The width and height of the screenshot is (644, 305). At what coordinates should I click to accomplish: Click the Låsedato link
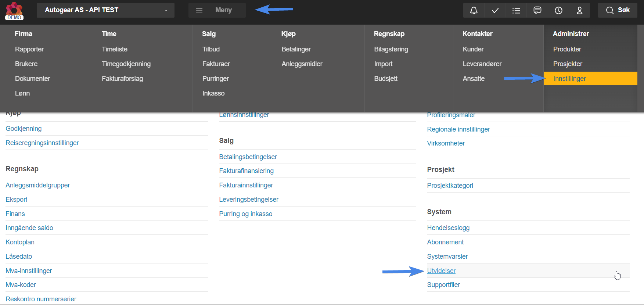pos(19,256)
